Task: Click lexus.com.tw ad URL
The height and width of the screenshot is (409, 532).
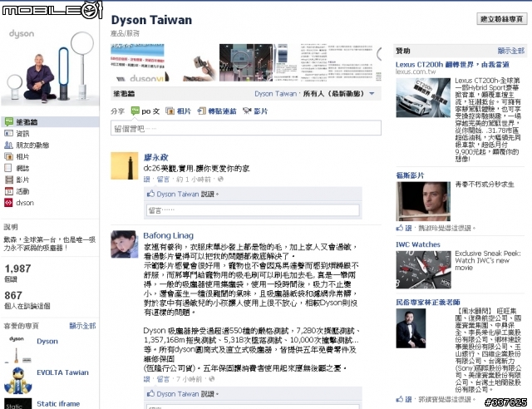Action: coord(416,71)
